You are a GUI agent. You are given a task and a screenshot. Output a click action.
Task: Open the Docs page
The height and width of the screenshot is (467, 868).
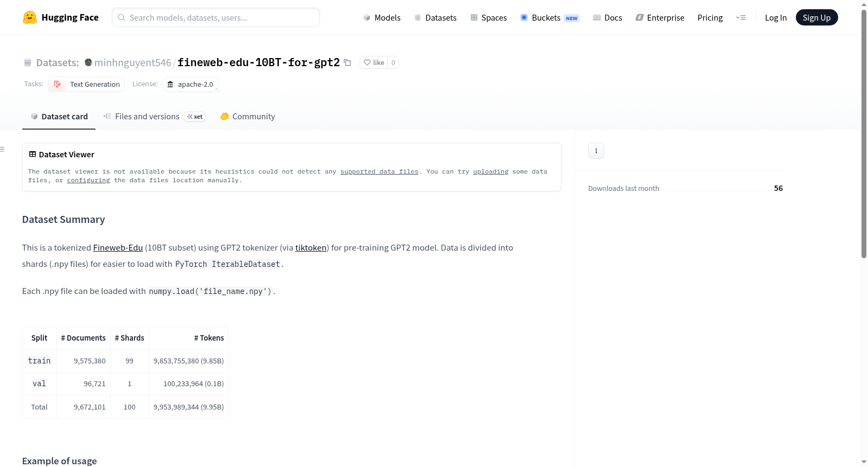608,17
